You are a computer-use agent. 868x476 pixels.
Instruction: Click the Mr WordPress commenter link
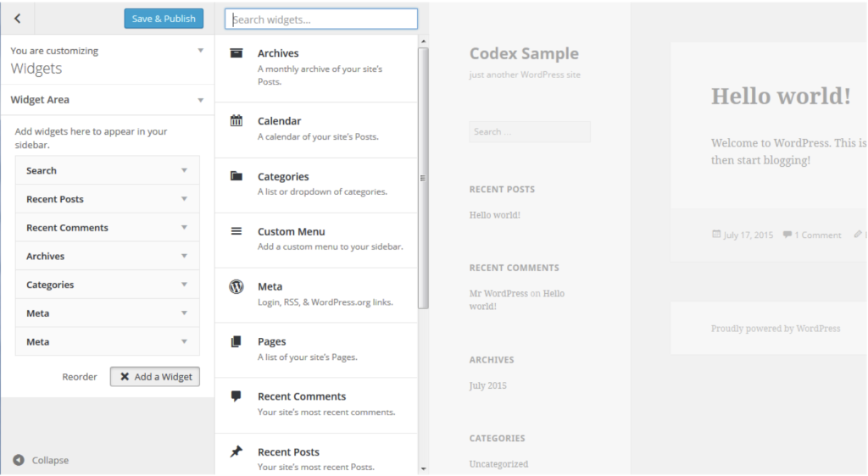point(498,294)
